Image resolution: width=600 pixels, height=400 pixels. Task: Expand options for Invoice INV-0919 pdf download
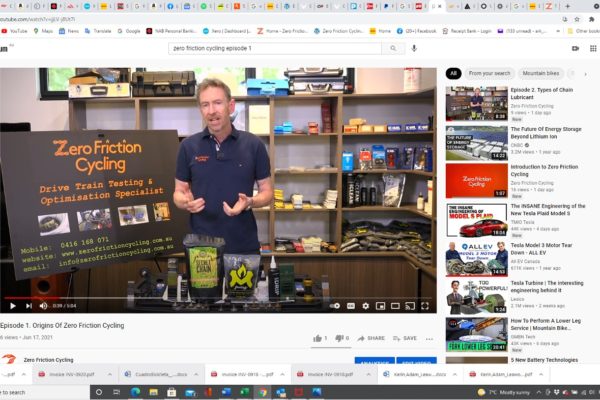coord(282,374)
